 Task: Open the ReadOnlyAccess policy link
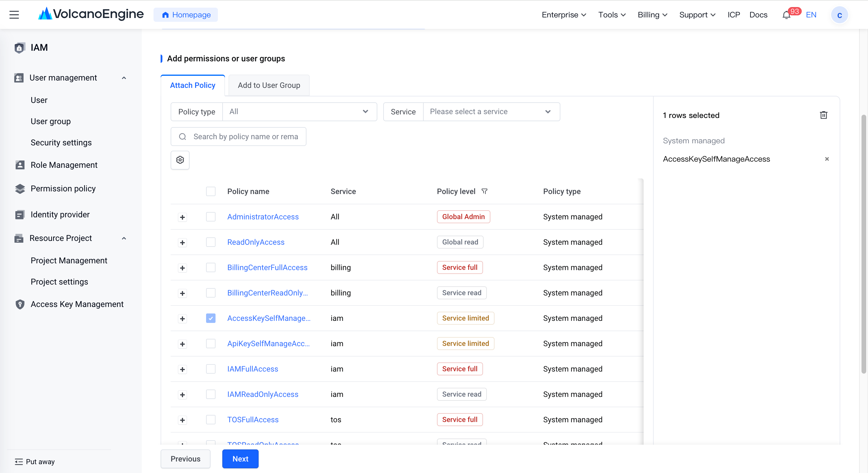click(x=256, y=242)
